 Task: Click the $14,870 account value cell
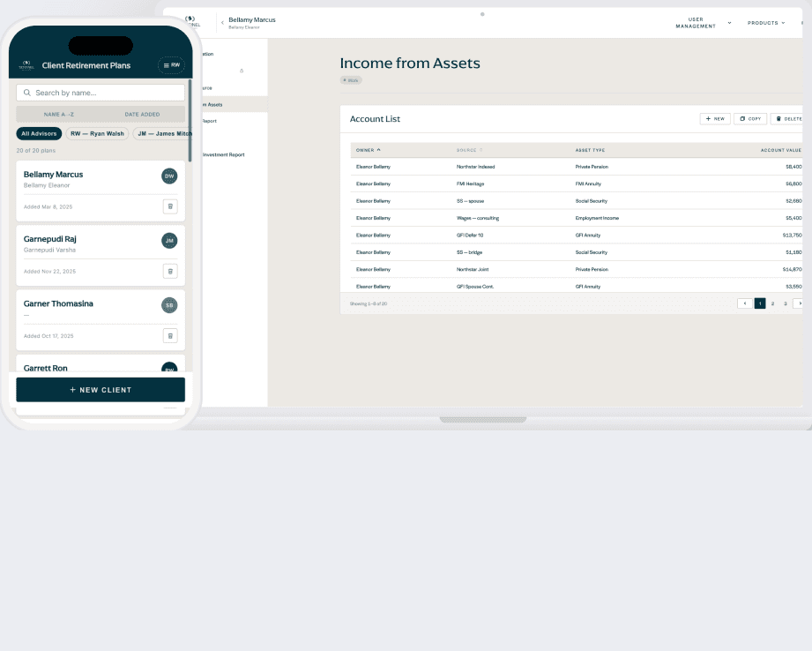tap(793, 270)
